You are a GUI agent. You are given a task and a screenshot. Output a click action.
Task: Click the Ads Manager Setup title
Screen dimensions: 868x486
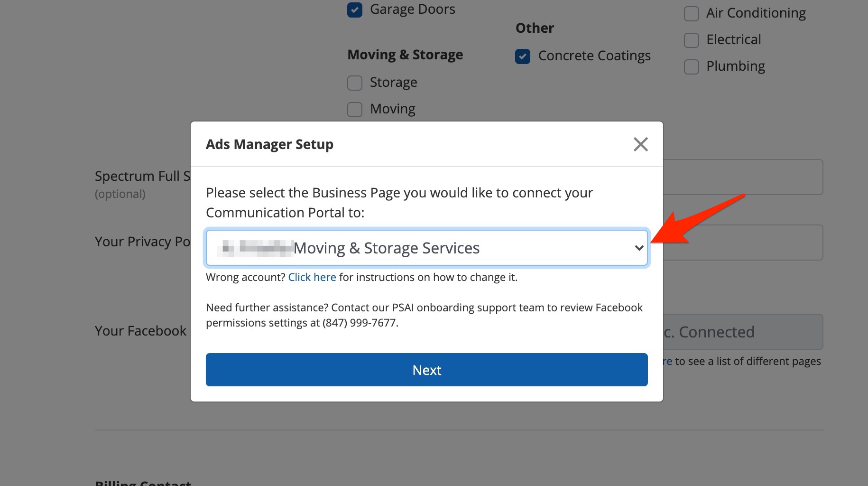click(269, 144)
